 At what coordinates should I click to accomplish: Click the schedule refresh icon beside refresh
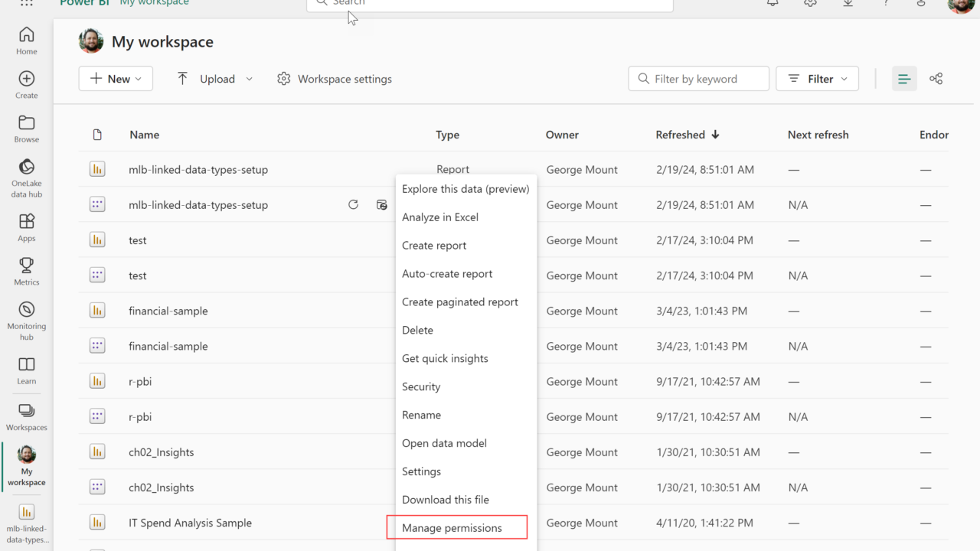coord(381,205)
